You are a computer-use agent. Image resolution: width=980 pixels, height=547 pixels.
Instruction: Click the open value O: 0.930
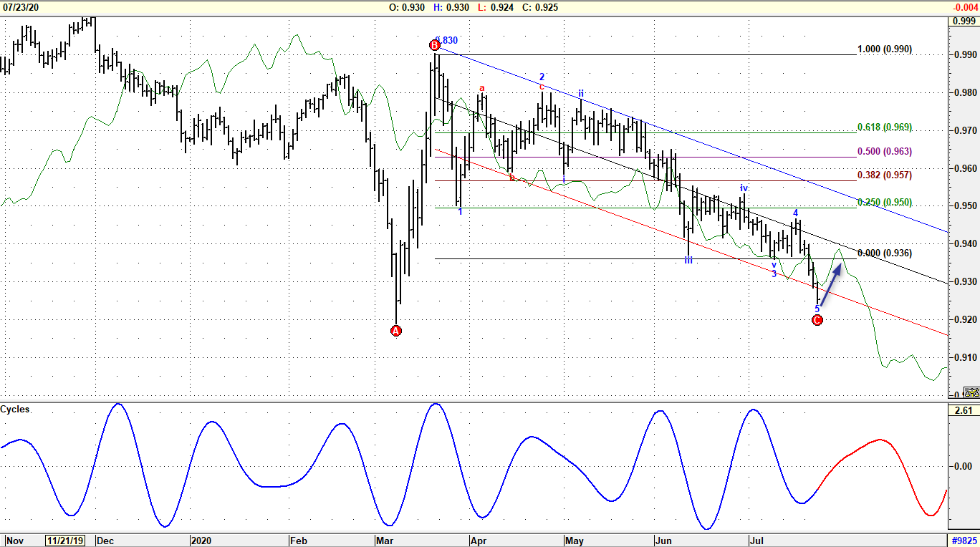(x=407, y=7)
